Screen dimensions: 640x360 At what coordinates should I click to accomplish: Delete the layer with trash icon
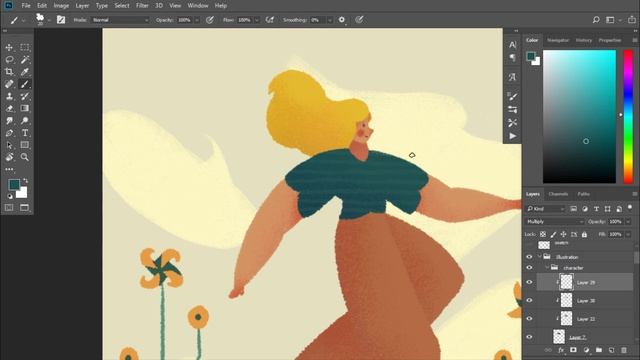624,350
